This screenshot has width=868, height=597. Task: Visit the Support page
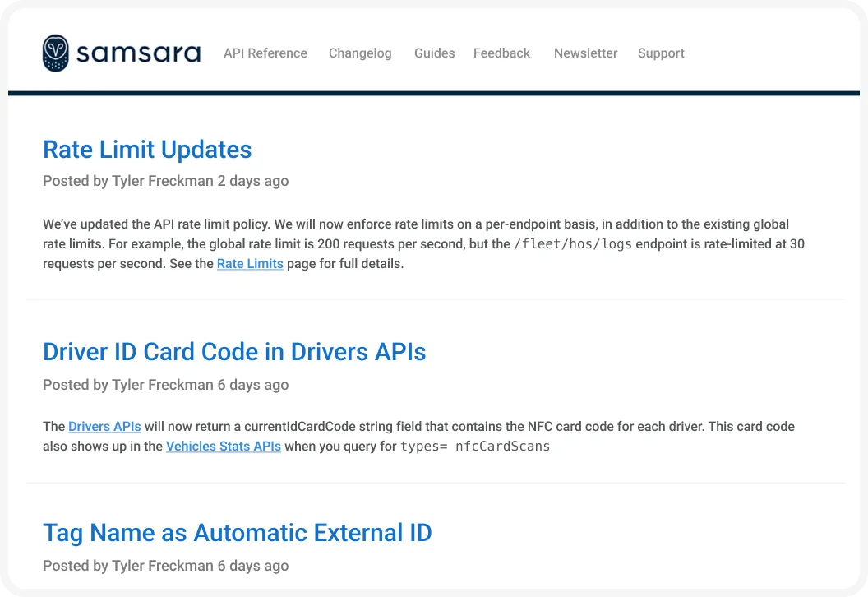pos(661,53)
